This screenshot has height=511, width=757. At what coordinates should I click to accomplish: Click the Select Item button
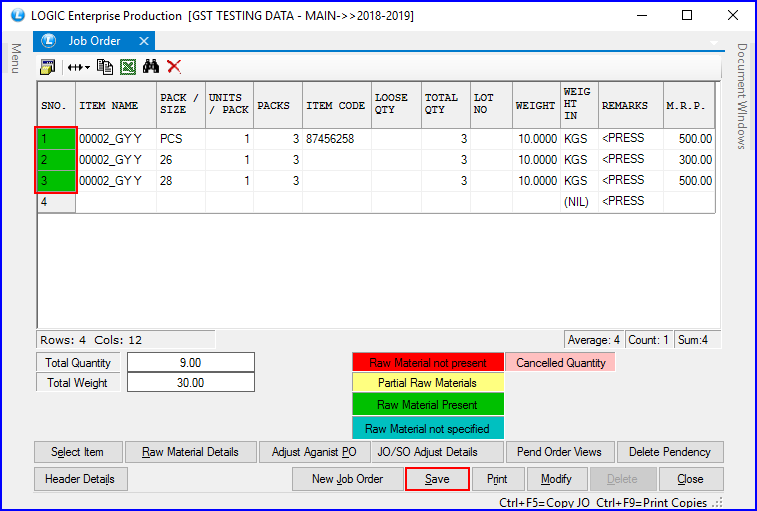78,452
